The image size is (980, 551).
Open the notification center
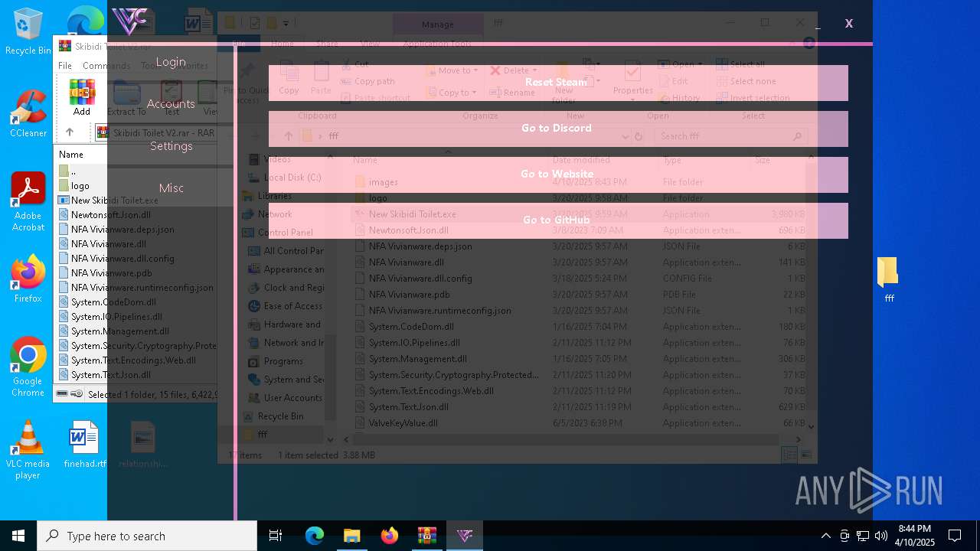pos(955,536)
